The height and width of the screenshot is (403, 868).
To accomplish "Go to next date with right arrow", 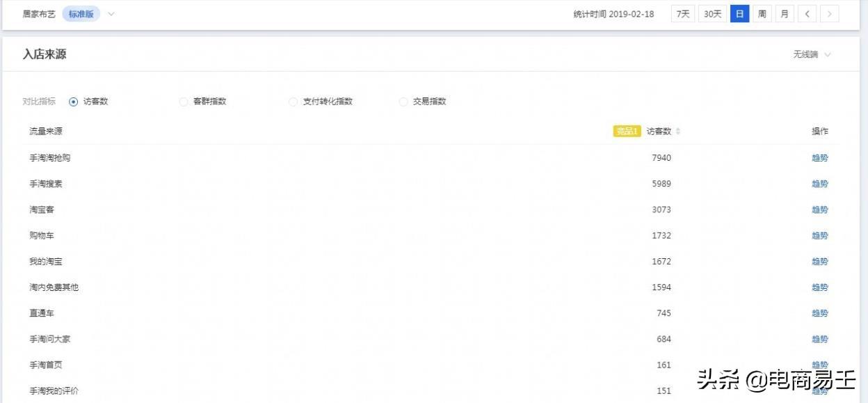I will [829, 14].
